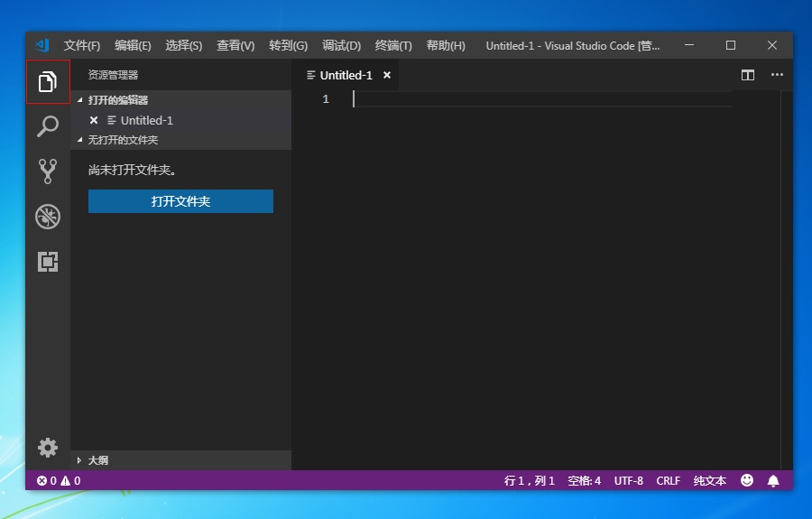Open the 查看(V) menu

[235, 45]
